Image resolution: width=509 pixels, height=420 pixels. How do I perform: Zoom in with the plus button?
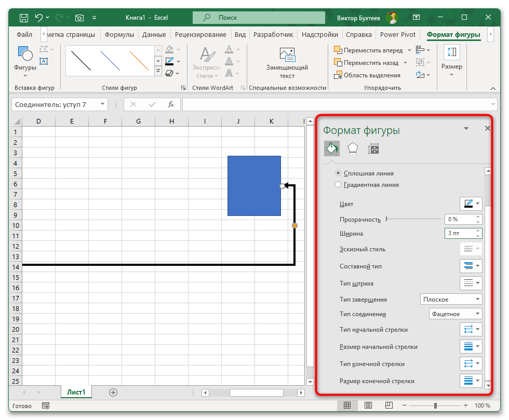(465, 405)
